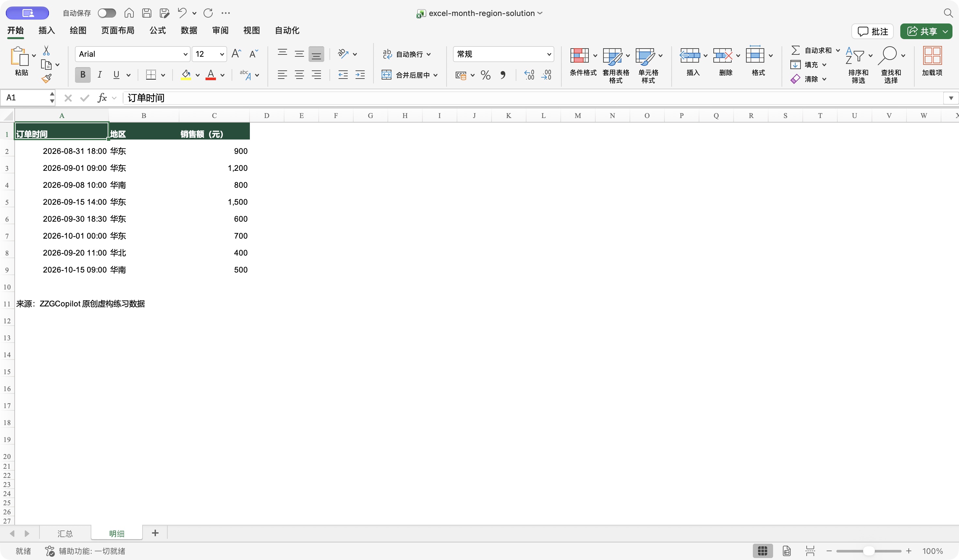The width and height of the screenshot is (959, 560).
Task: Open the font size 12 dropdown
Action: [x=222, y=54]
